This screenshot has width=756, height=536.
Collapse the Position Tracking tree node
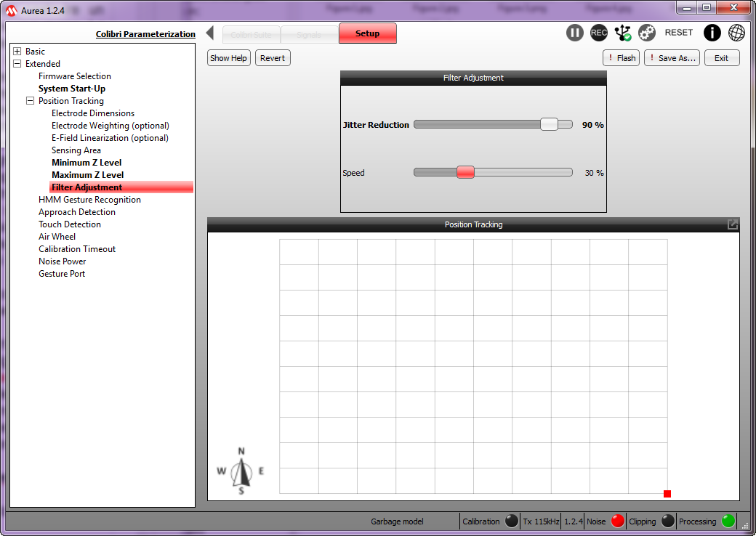31,101
